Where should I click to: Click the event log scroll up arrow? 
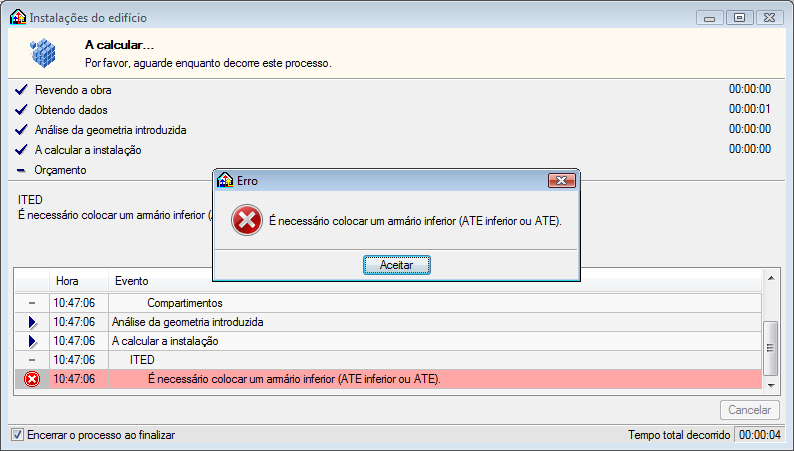(x=771, y=278)
